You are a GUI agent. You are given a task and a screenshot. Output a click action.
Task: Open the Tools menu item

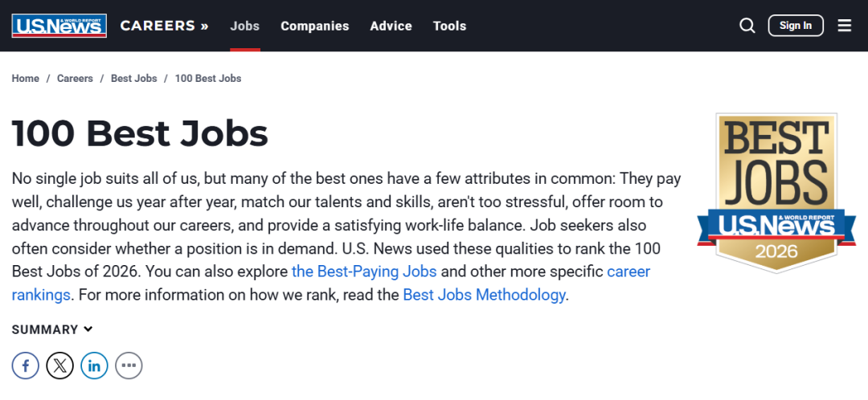pyautogui.click(x=449, y=26)
